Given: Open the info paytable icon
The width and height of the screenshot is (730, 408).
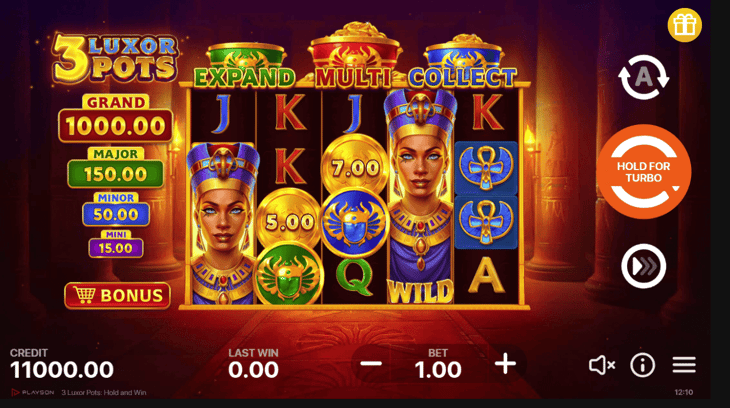Looking at the screenshot, I should pyautogui.click(x=642, y=365).
